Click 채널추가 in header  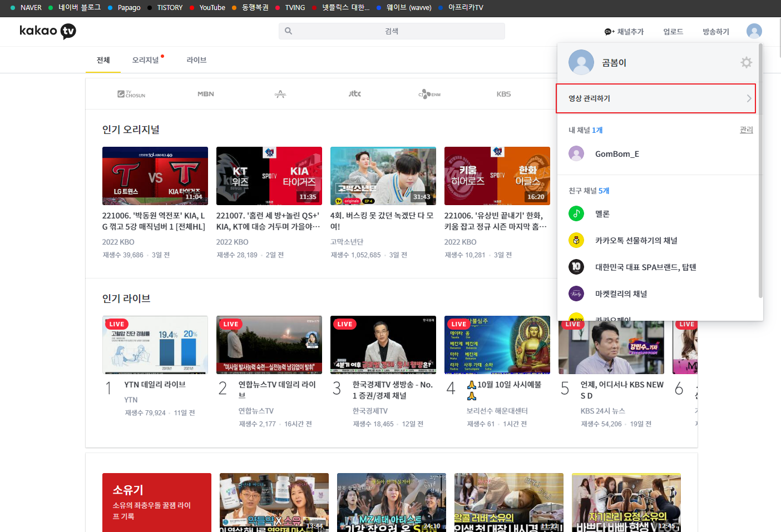tap(624, 32)
